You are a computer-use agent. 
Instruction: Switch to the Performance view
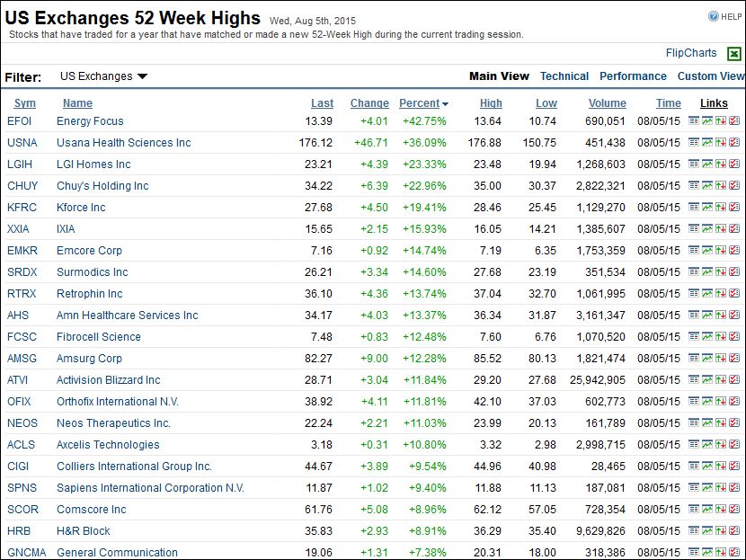coord(633,76)
